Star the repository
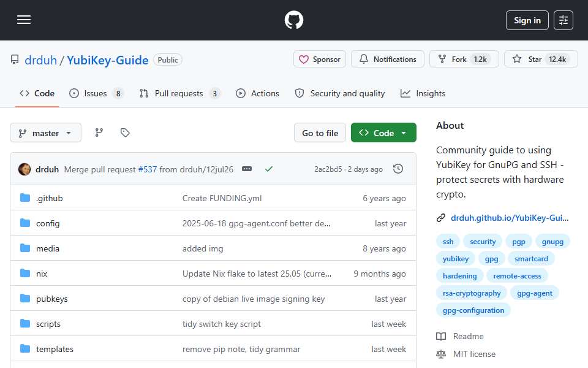Screen dimensions: 588x368 point(541,59)
